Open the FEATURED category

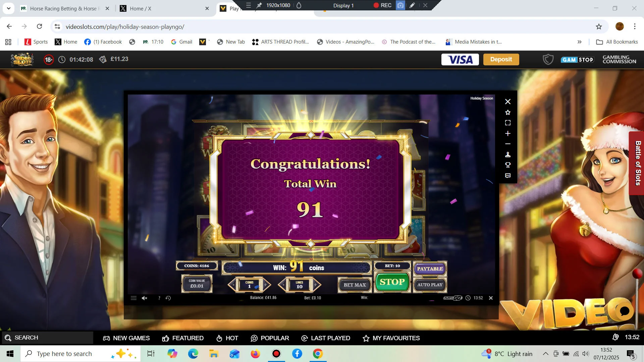coord(183,338)
